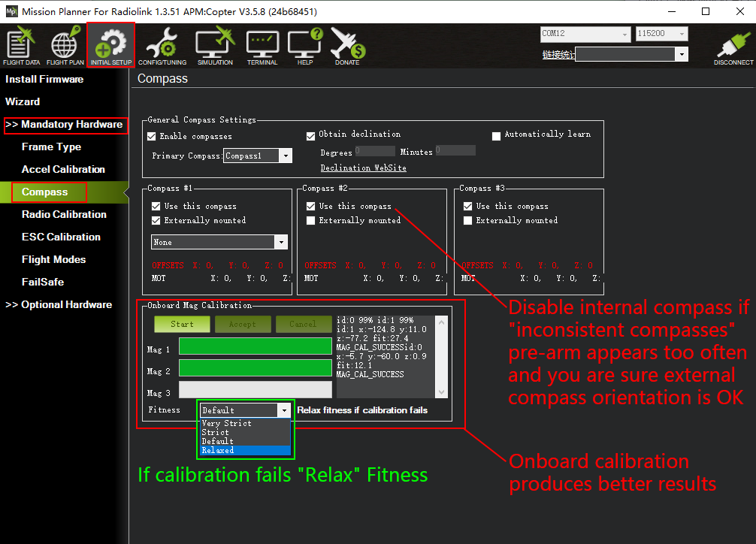Choose Relaxed in Fitness dropdown list

pyautogui.click(x=244, y=451)
